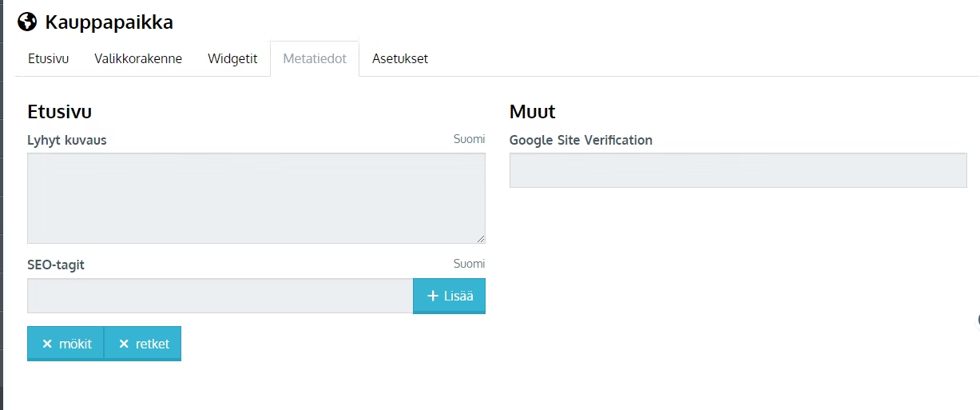Screen dimensions: 980x410
Task: Select the Metatiedot tab
Action: click(315, 58)
